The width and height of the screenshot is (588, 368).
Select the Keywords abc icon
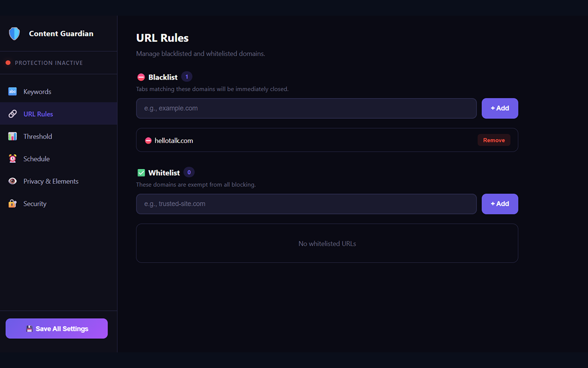tap(12, 92)
